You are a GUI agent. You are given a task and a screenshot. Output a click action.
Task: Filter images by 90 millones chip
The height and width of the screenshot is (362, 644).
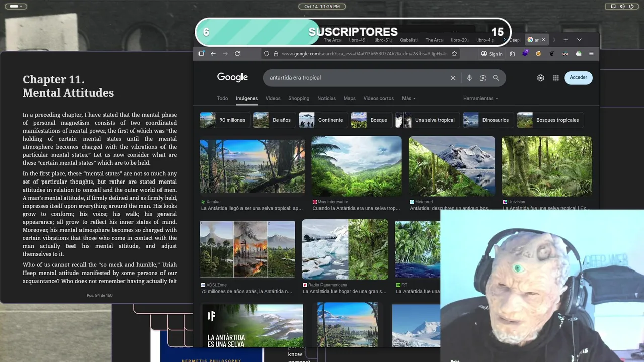pos(224,120)
